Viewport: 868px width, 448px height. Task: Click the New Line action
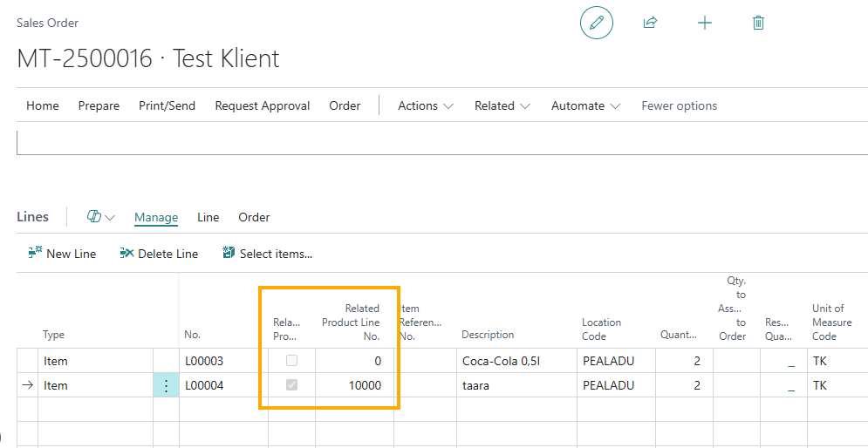62,254
